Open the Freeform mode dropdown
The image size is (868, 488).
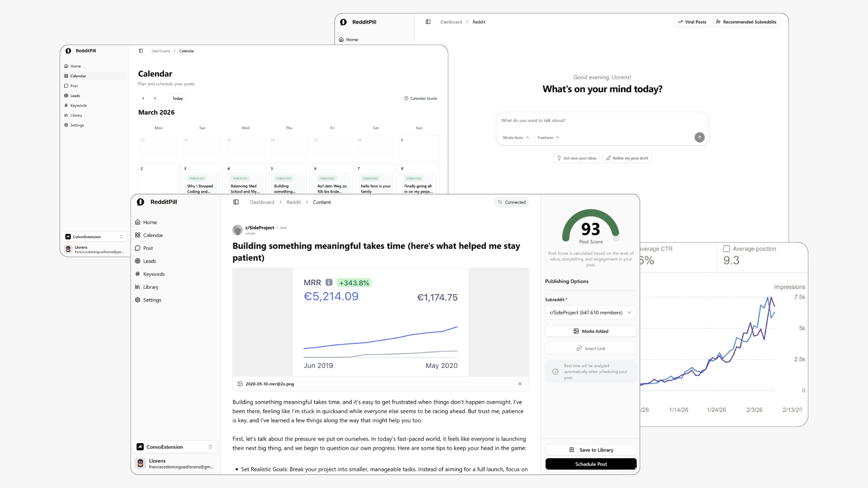tap(548, 138)
